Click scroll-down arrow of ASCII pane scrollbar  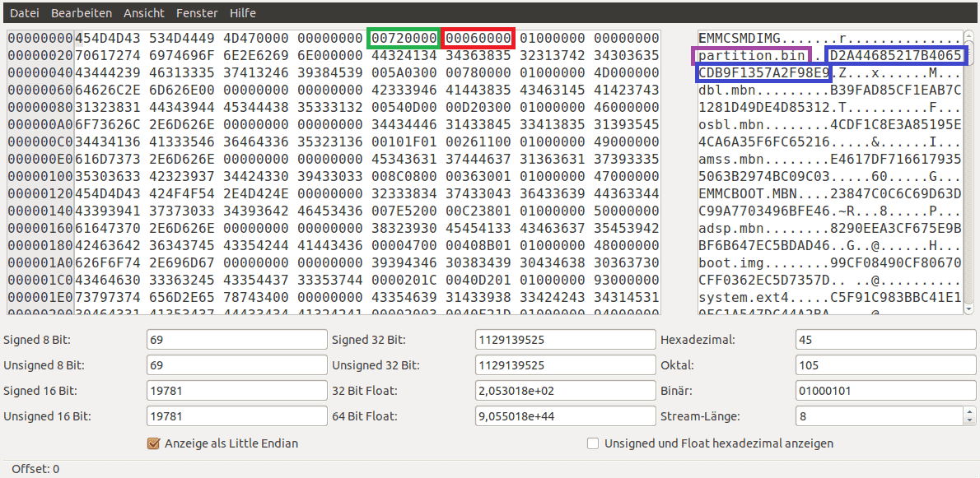pos(968,309)
